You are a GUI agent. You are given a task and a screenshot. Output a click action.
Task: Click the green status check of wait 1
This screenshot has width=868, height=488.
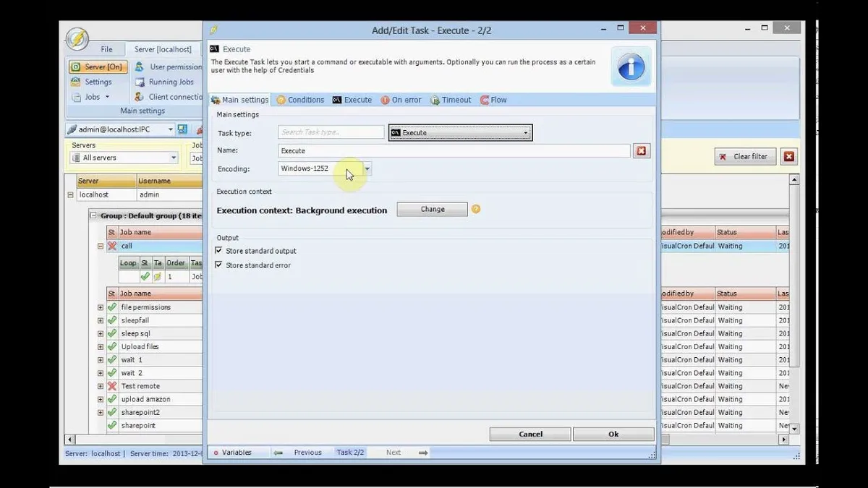pyautogui.click(x=112, y=359)
